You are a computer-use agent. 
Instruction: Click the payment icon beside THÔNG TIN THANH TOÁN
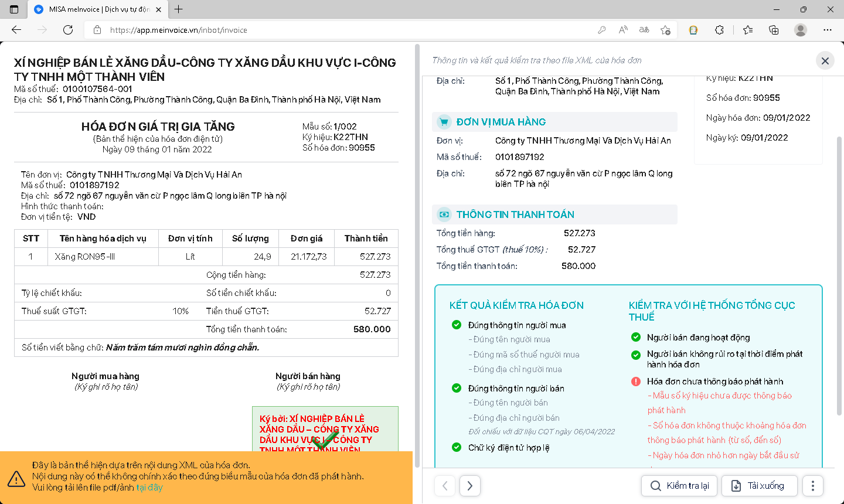pyautogui.click(x=444, y=214)
